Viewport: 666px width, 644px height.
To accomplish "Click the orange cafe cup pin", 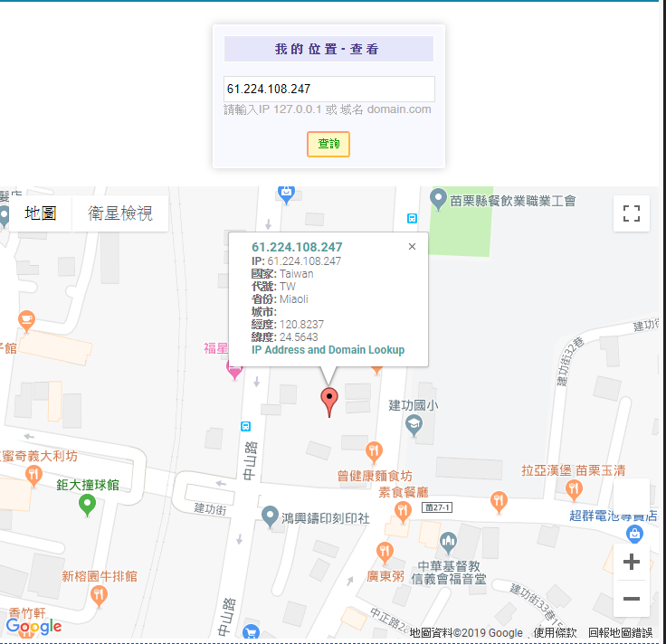I will (x=26, y=321).
